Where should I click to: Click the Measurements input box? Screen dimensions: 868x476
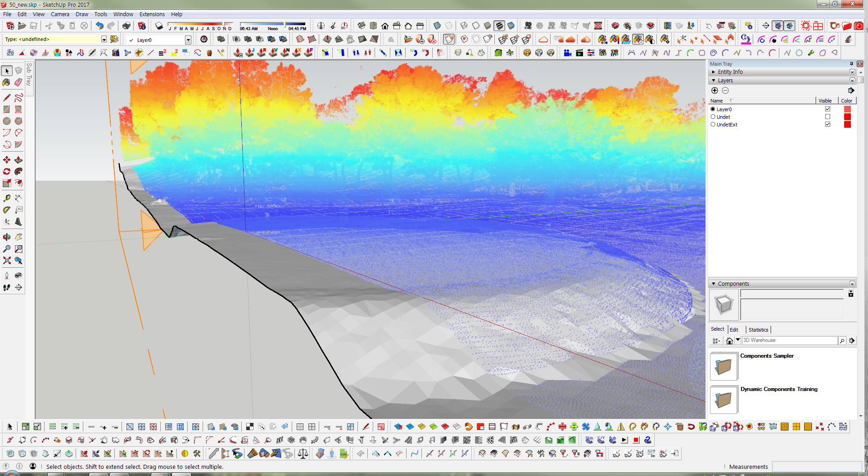[x=817, y=467]
